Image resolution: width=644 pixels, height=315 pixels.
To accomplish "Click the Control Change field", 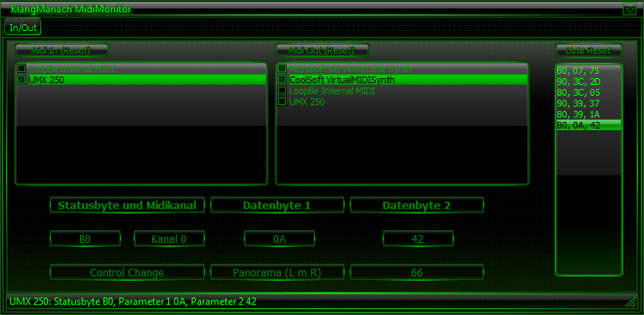I will [127, 273].
